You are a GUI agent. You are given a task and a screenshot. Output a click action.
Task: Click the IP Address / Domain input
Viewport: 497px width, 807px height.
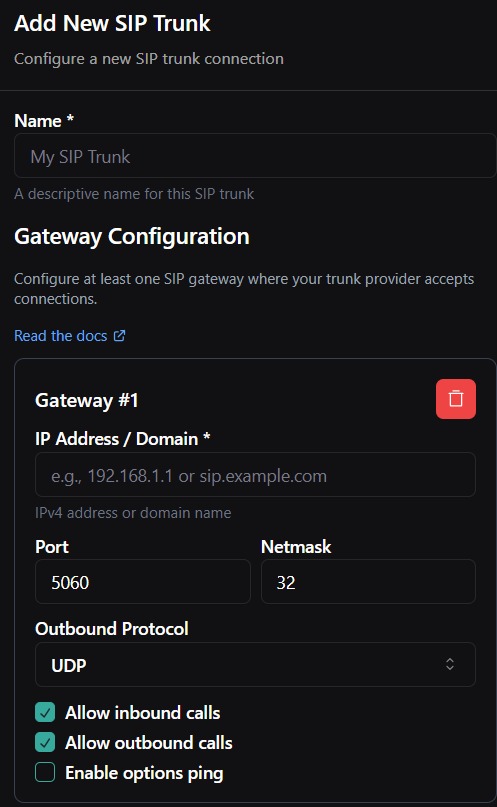click(255, 475)
